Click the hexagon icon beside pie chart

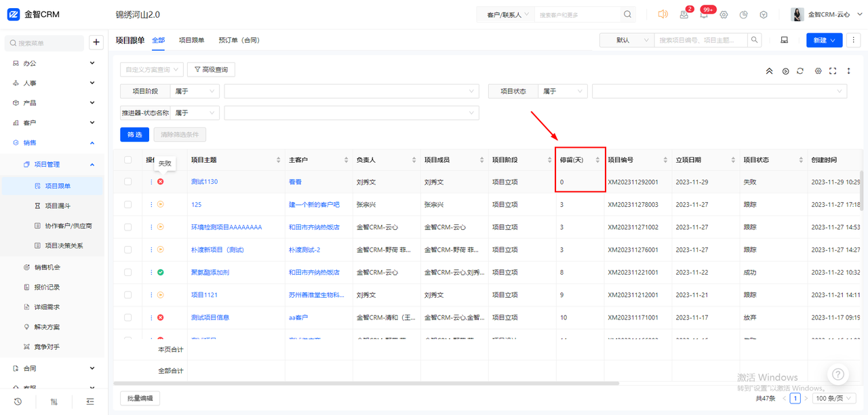pos(764,14)
